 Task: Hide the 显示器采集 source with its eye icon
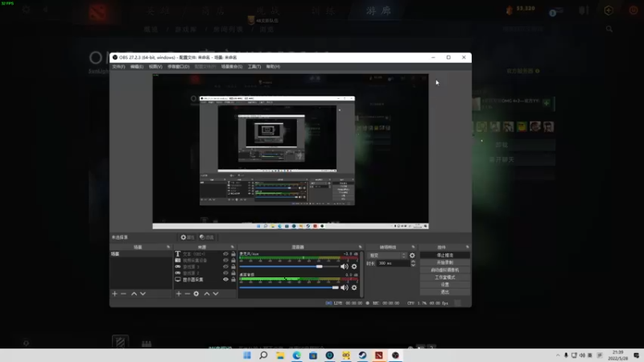click(x=225, y=279)
